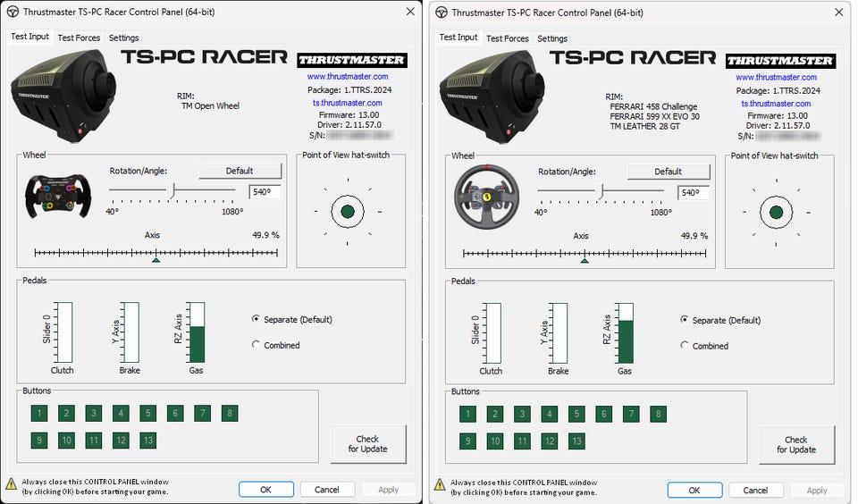858x504 pixels.
Task: Click Cancel in left window
Action: [327, 489]
